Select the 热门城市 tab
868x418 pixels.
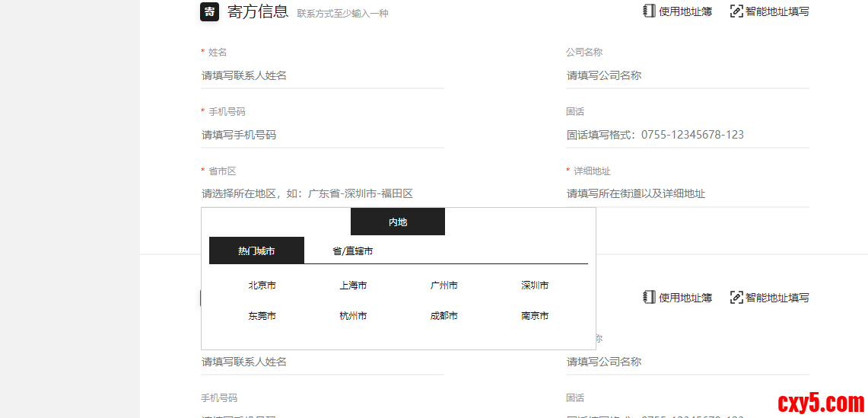click(256, 250)
